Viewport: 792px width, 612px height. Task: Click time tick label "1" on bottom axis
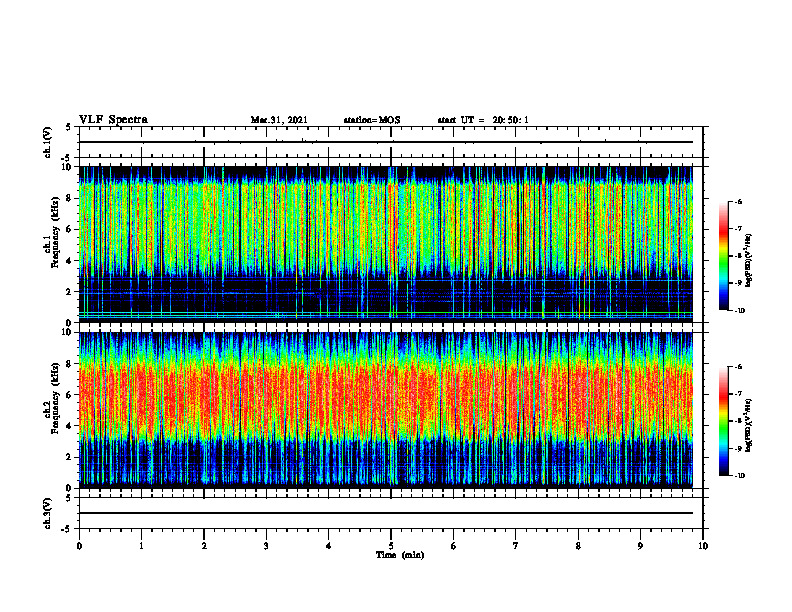141,546
